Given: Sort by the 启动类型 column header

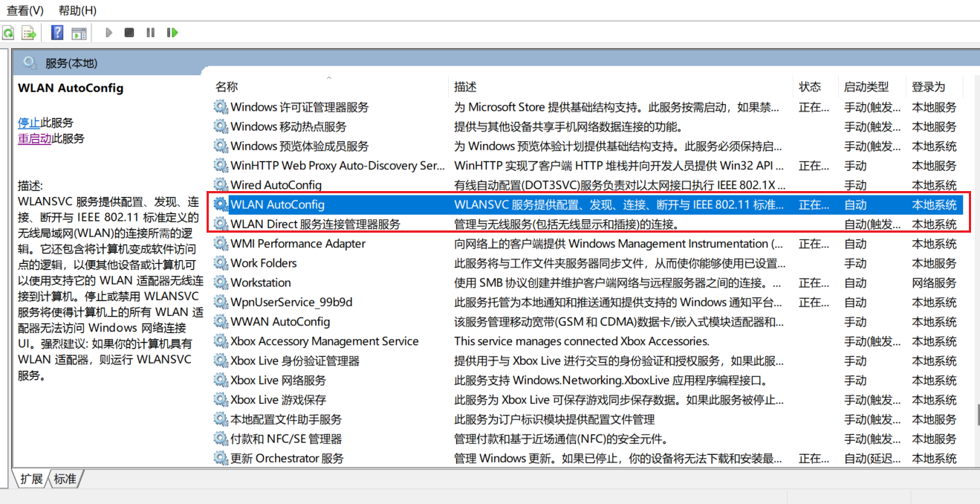Looking at the screenshot, I should click(866, 87).
